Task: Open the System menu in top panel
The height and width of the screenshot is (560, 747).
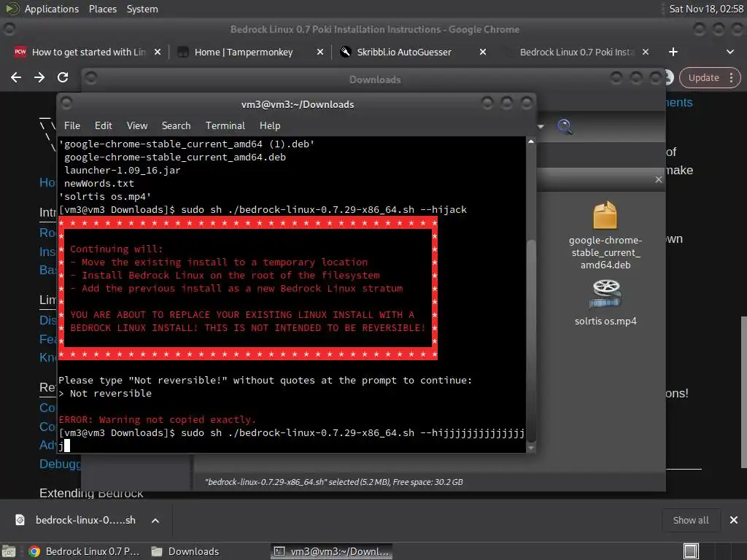Action: (x=142, y=9)
